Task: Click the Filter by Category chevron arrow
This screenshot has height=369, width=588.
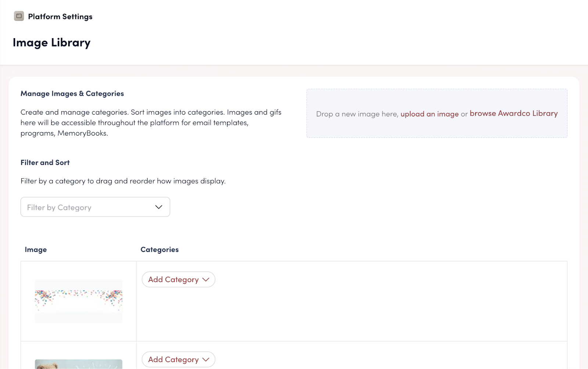Action: (x=159, y=207)
